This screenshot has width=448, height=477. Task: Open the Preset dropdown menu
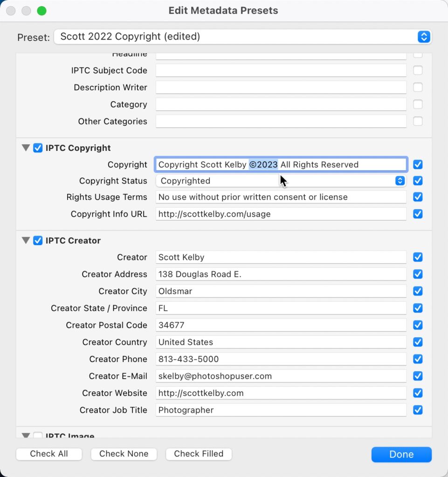242,37
